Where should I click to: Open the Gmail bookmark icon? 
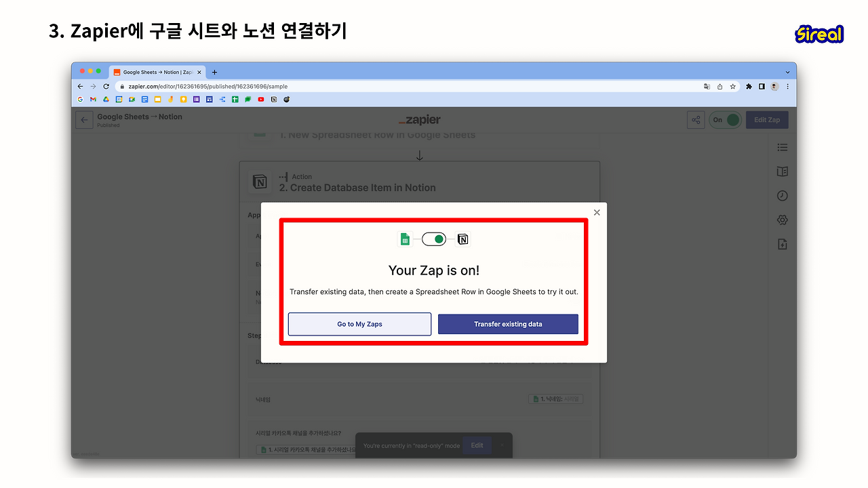(x=93, y=99)
